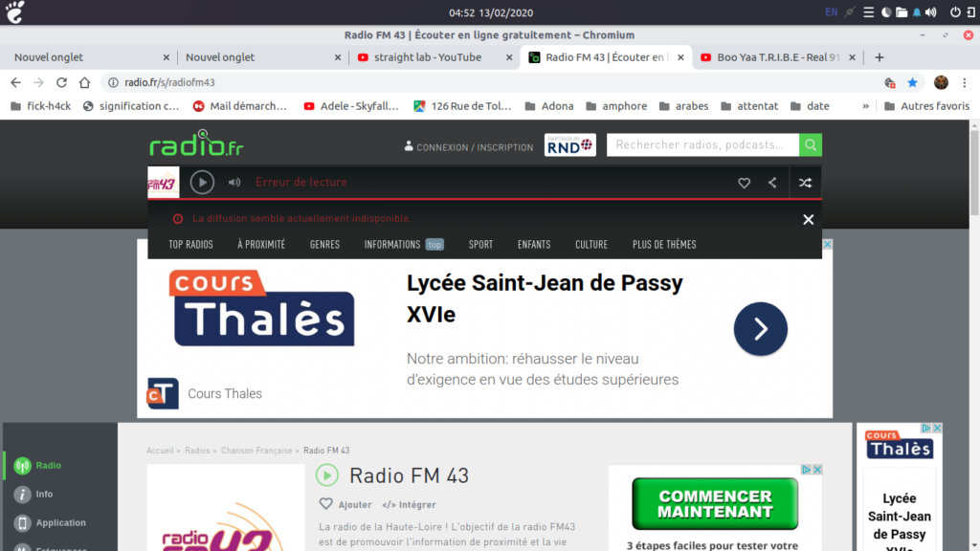Select Info in the left sidebar
980x551 pixels.
click(33, 495)
